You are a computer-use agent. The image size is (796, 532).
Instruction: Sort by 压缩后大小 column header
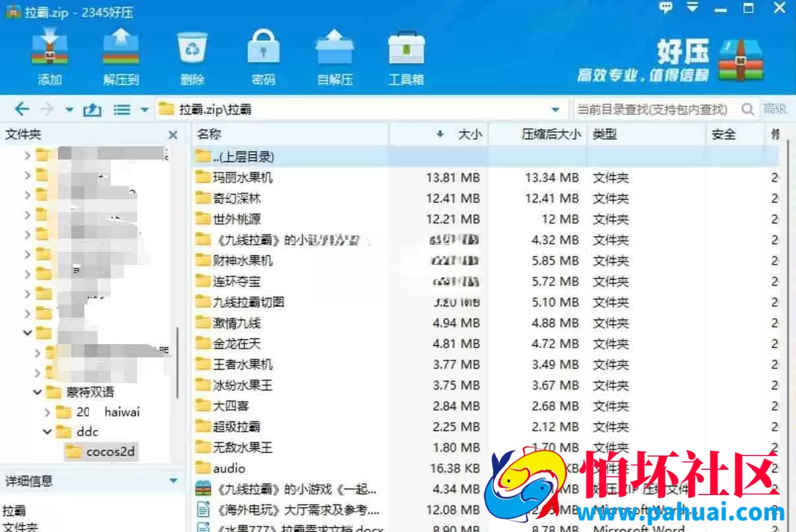pos(537,134)
